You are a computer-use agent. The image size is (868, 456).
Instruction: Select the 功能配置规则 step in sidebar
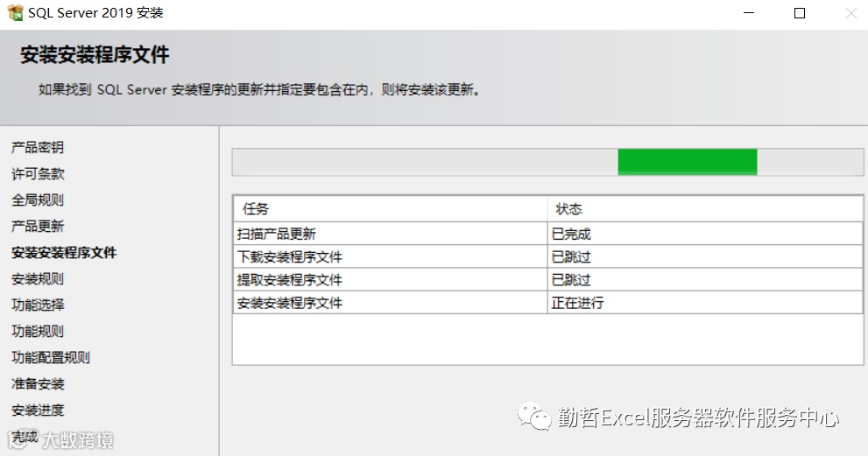coord(51,357)
